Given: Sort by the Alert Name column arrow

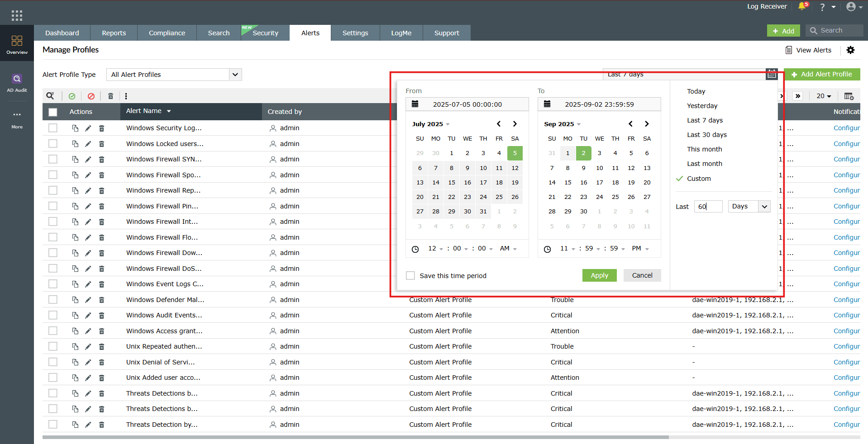Looking at the screenshot, I should 169,111.
